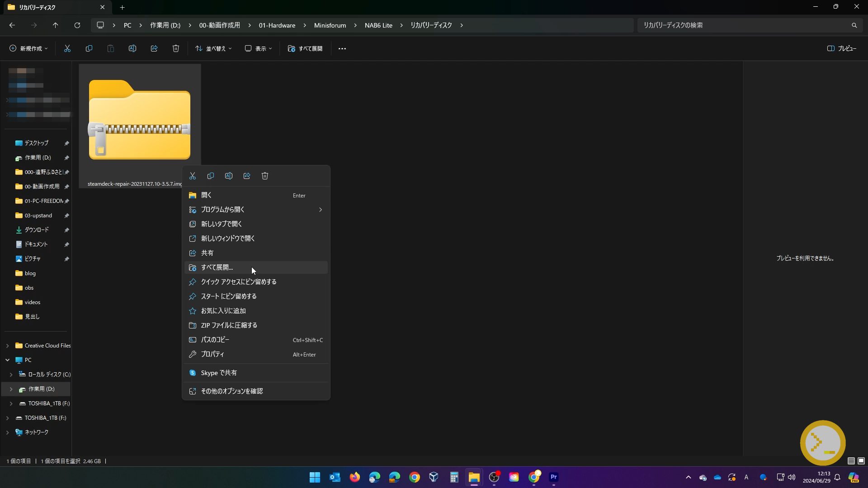Toggle the プレビュー preview pane
The width and height of the screenshot is (868, 488).
point(842,48)
